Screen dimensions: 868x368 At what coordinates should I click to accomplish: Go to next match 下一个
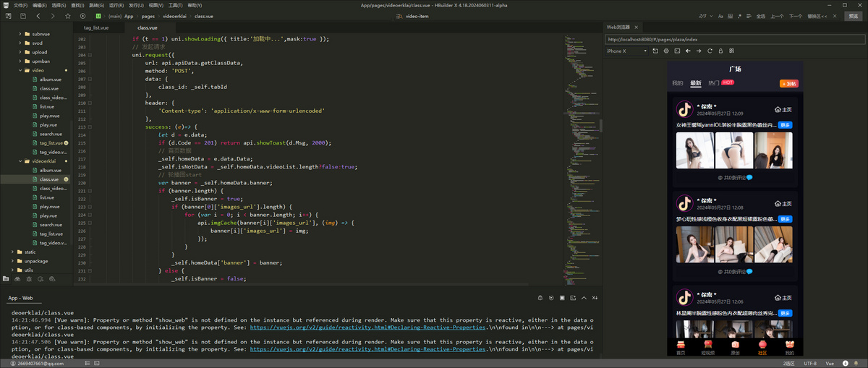click(x=796, y=15)
